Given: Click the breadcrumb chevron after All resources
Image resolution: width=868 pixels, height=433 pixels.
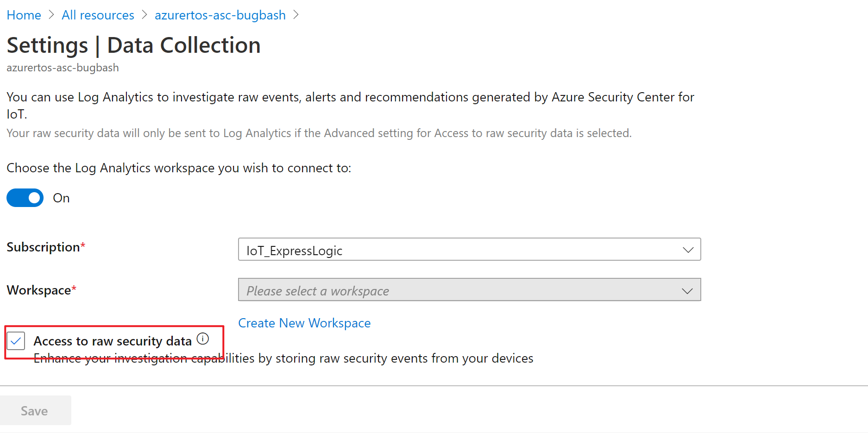Looking at the screenshot, I should point(145,15).
